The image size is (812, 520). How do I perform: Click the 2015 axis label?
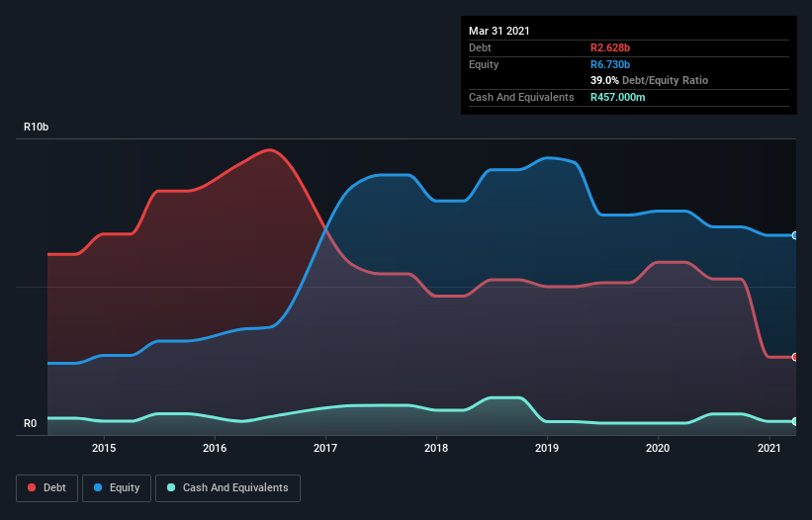(x=104, y=448)
